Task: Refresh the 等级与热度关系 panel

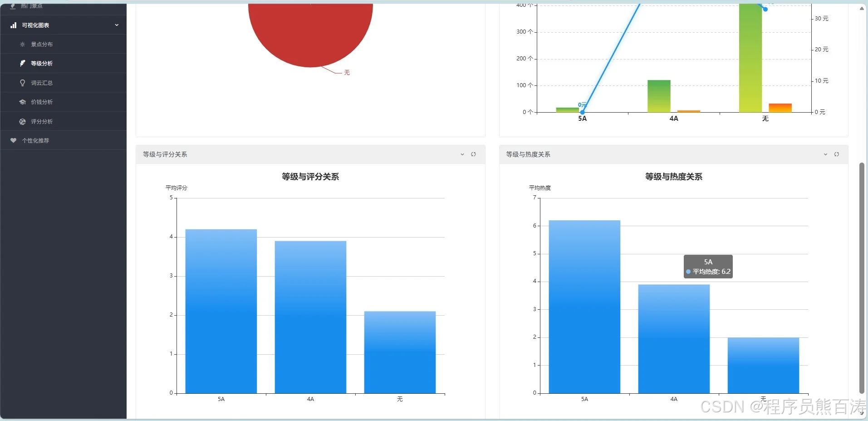Action: click(x=837, y=154)
